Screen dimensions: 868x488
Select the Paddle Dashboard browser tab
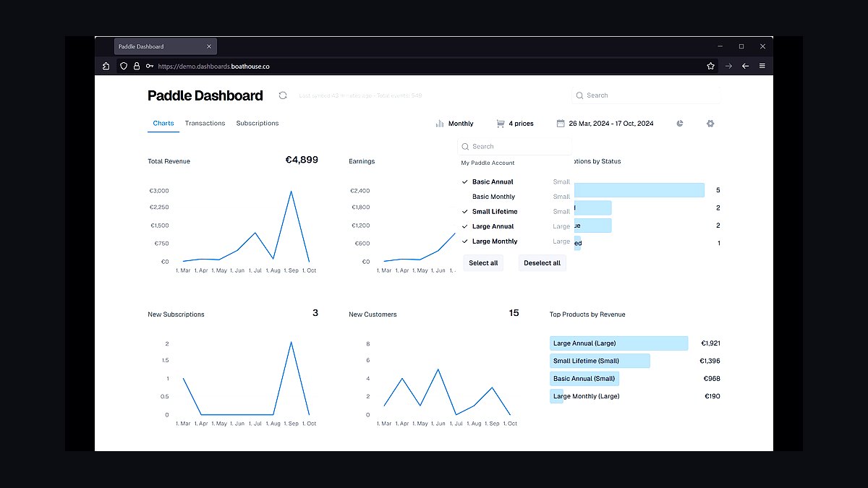pyautogui.click(x=166, y=46)
